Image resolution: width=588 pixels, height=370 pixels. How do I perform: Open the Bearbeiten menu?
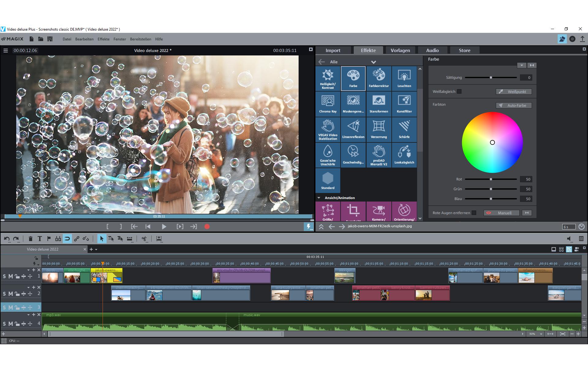coord(84,39)
